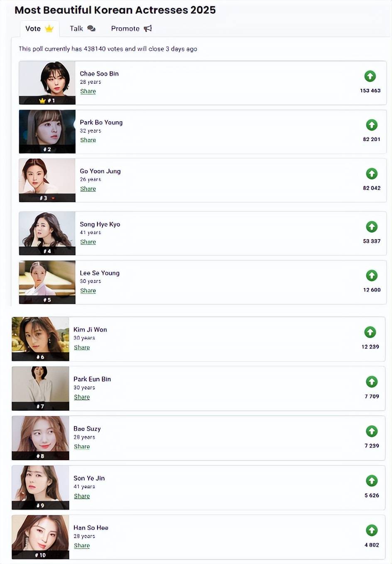Vote up Son Ye Jin
The width and height of the screenshot is (392, 564).
click(372, 481)
